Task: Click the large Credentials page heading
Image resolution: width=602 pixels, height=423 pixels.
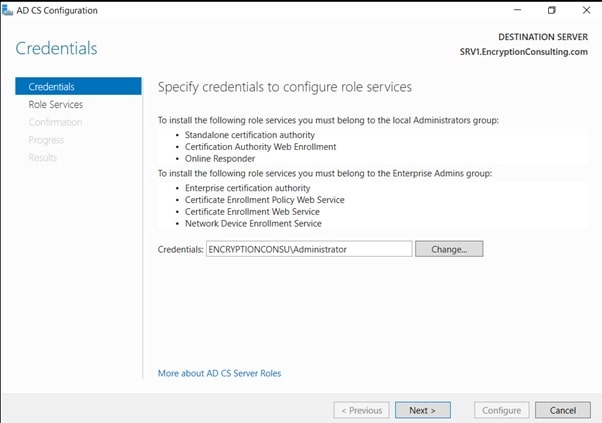Action: pyautogui.click(x=56, y=48)
